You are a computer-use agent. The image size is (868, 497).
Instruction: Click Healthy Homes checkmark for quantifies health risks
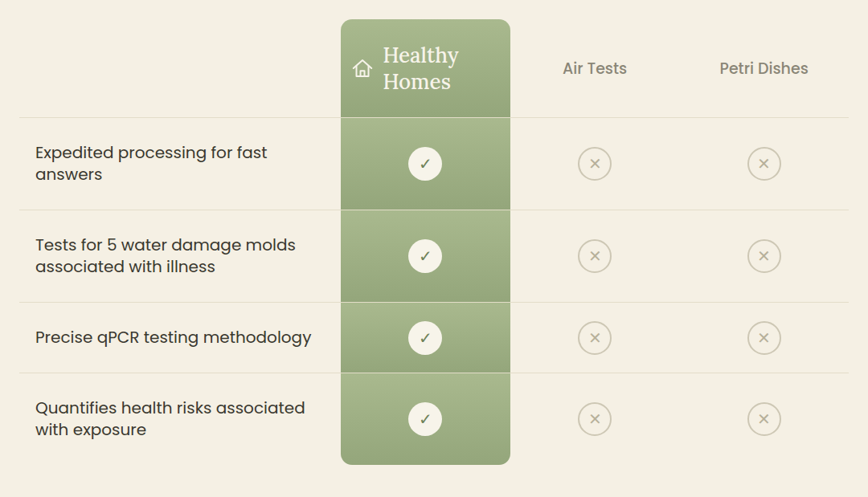(425, 419)
